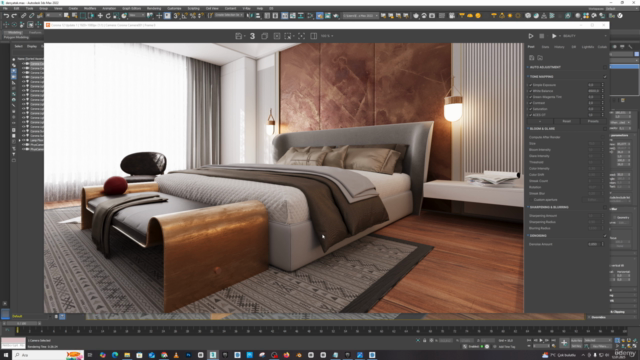This screenshot has height=360, width=640.
Task: Open the Rendering menu
Action: (154, 8)
